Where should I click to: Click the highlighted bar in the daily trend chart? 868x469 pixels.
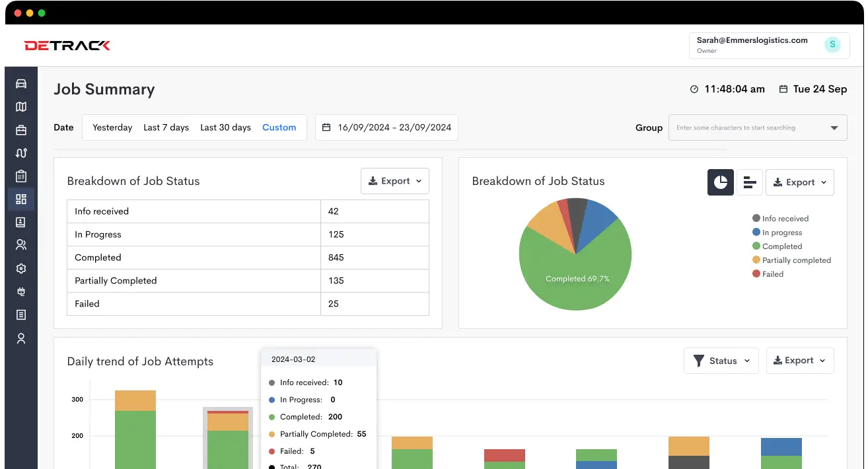tap(228, 439)
